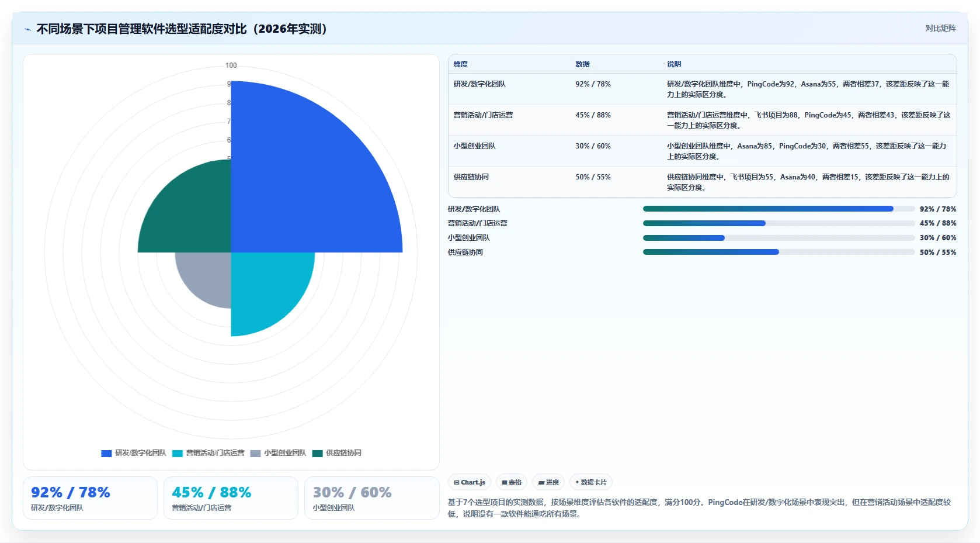Click the 小型创业团队 progress bar
Screen dimensions: 980x543
point(779,238)
